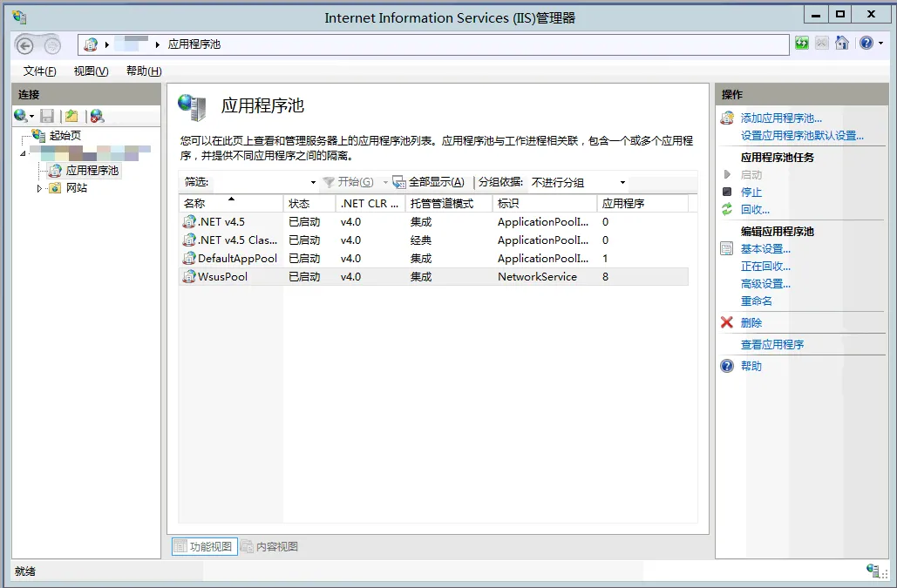Click the 停止 stop action link
Image resolution: width=897 pixels, height=588 pixels.
[x=751, y=192]
